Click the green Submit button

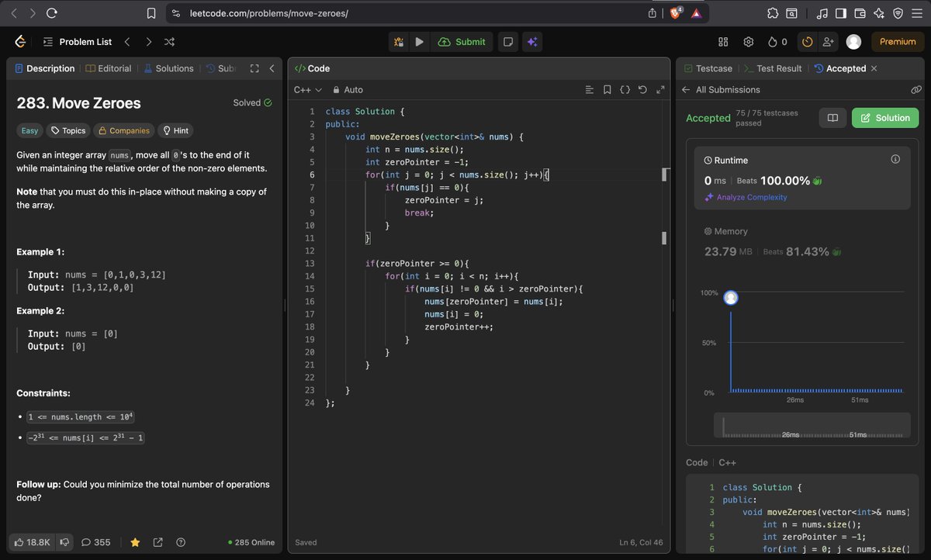(462, 41)
